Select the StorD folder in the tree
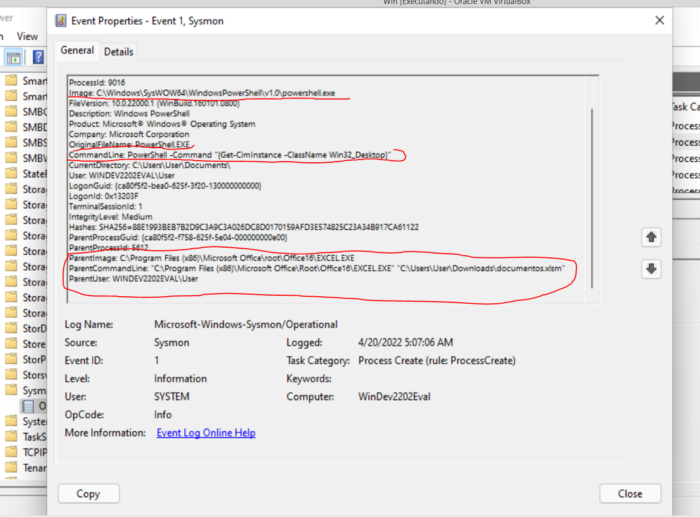 25,328
